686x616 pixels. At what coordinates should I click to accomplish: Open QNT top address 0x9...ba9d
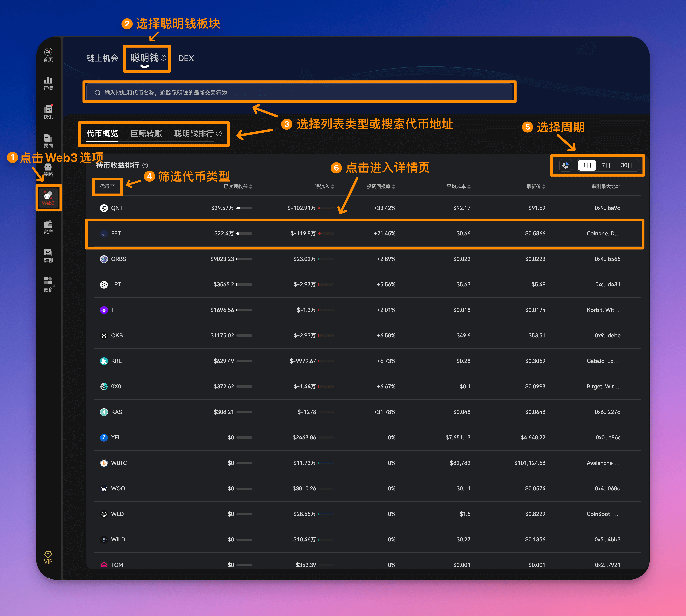point(607,208)
